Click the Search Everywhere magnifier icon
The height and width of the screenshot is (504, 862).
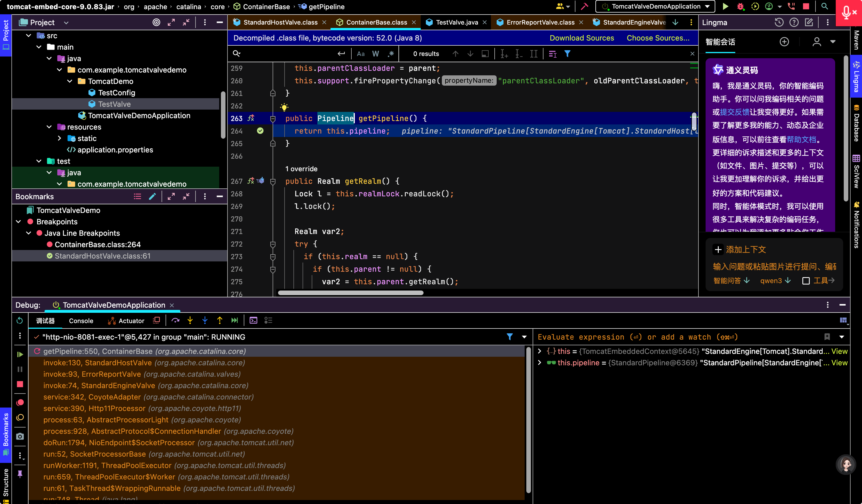pyautogui.click(x=825, y=7)
